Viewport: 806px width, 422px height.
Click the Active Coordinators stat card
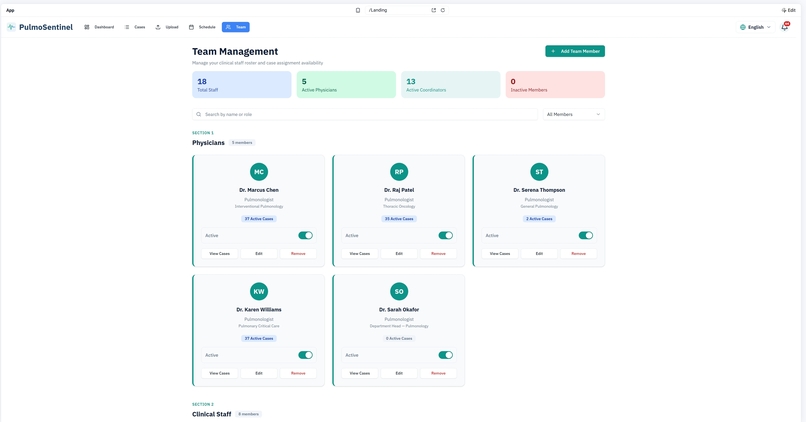click(451, 85)
